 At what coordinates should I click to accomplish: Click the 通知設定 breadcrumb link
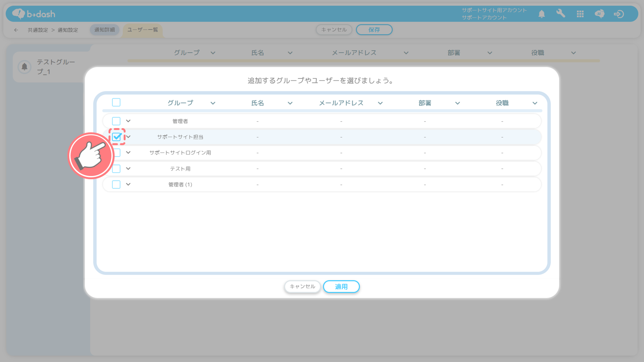68,30
